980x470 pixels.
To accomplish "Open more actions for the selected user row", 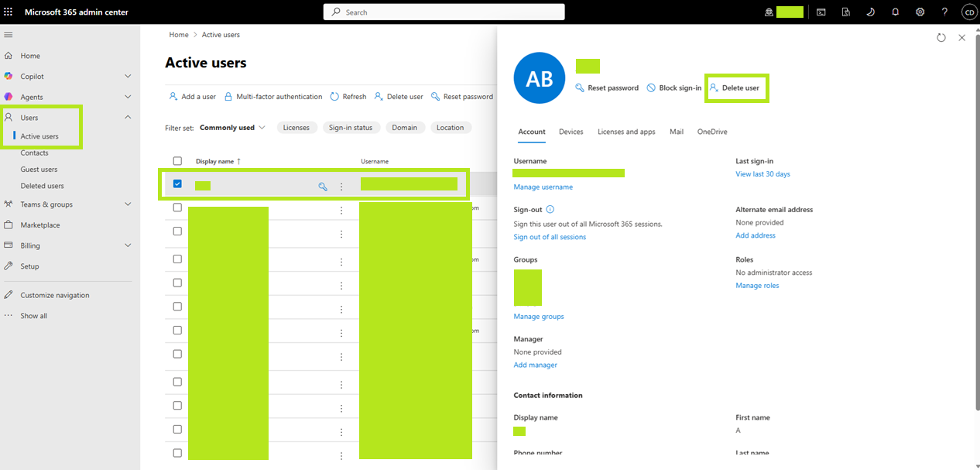I will point(341,187).
